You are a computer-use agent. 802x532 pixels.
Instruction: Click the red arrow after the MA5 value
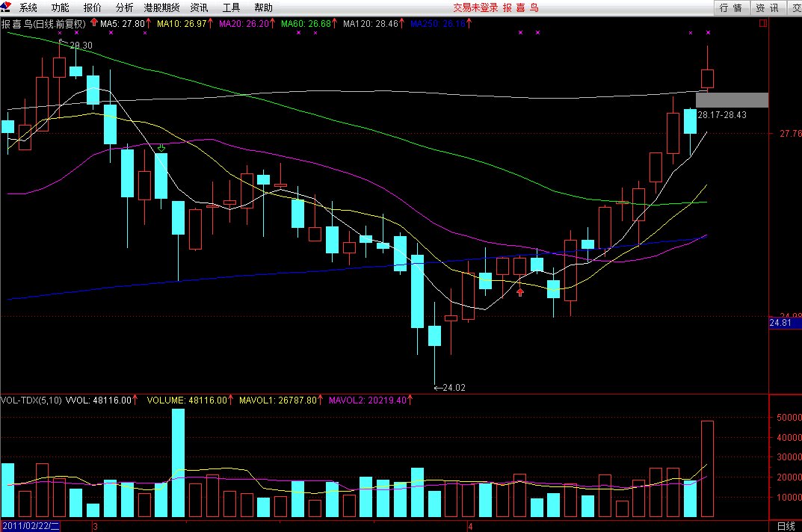(149, 24)
